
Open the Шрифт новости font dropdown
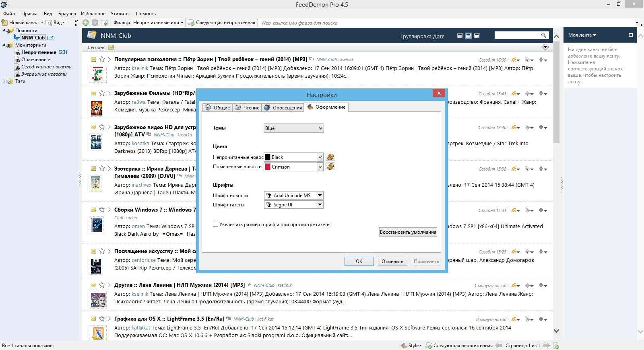293,196
